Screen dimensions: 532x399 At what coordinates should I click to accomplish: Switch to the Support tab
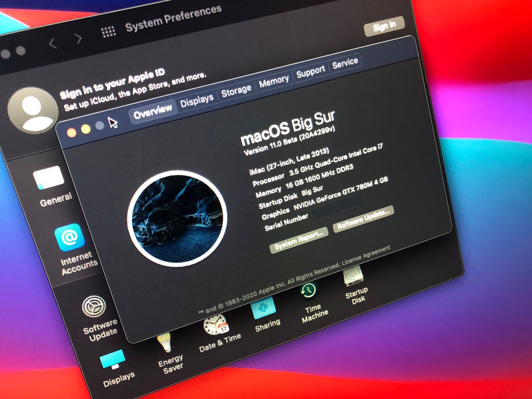(310, 71)
